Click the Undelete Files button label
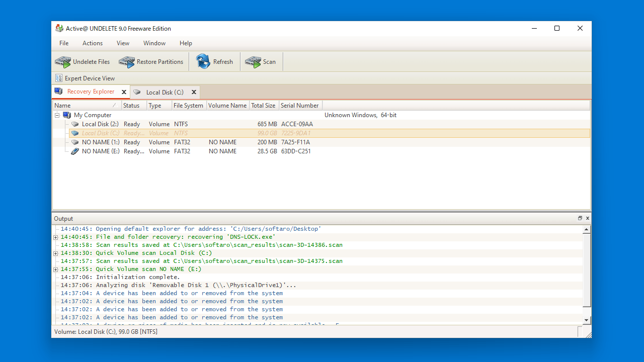This screenshot has width=644, height=362. (x=91, y=62)
